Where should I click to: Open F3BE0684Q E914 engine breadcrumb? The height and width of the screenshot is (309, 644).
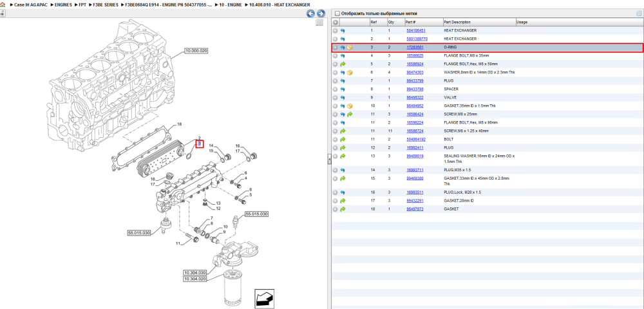pyautogui.click(x=168, y=5)
